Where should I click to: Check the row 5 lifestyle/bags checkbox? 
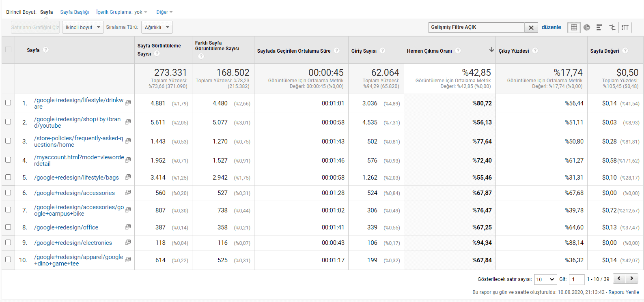click(x=8, y=177)
